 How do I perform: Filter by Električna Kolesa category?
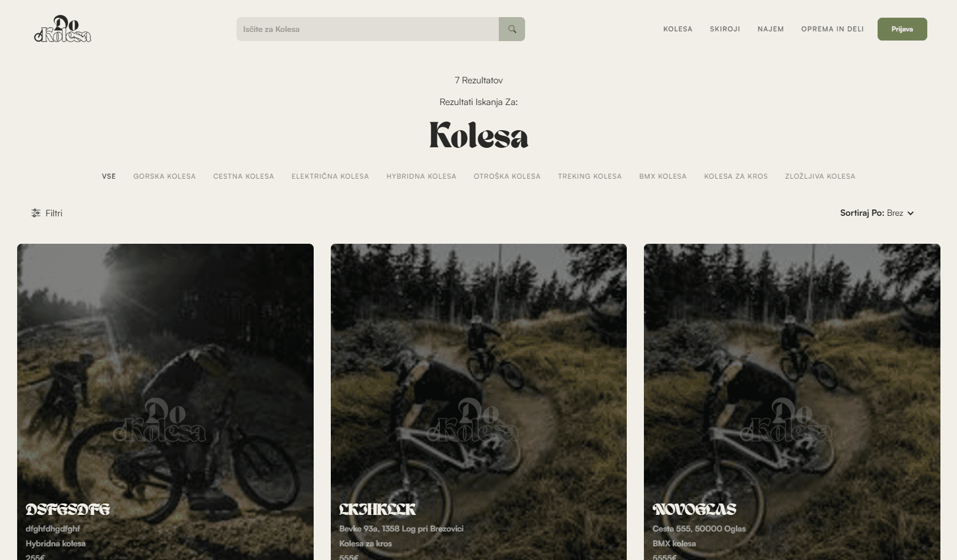pos(330,176)
